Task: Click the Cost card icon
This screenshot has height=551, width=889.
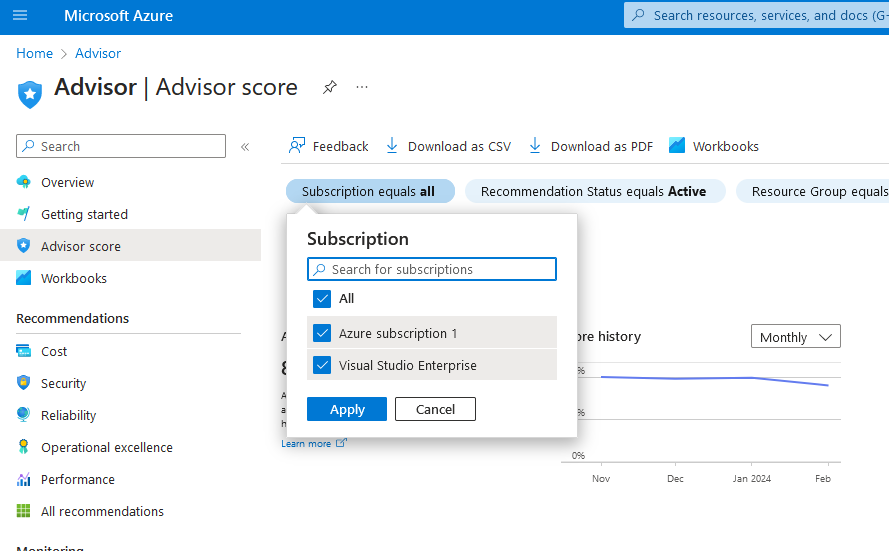Action: point(23,351)
